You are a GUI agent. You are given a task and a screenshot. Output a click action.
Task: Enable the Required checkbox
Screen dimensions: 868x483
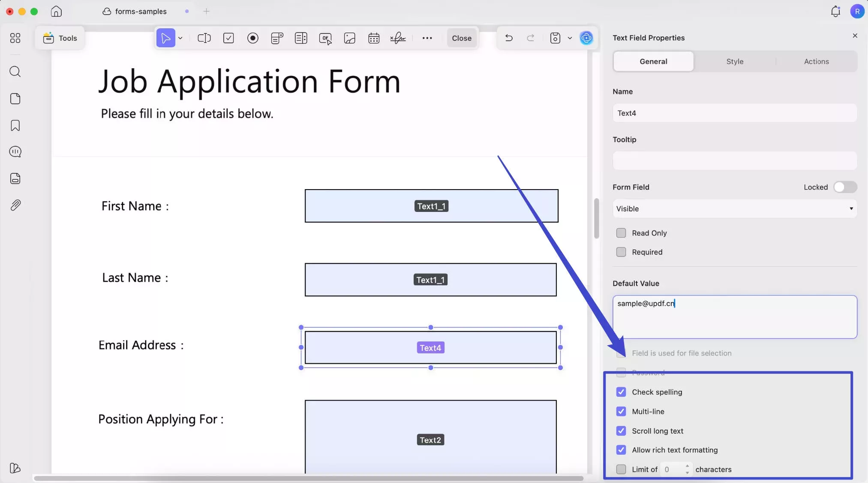pos(621,252)
